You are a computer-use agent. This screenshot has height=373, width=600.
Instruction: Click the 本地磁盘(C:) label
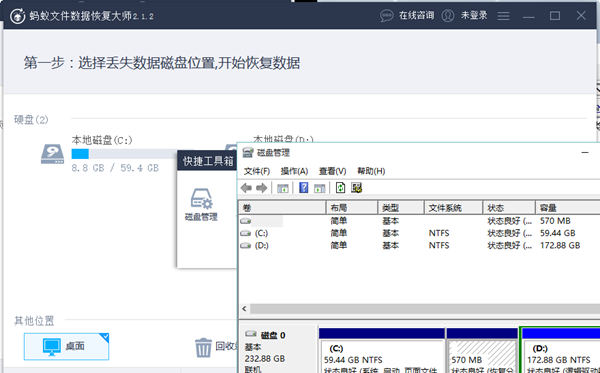coord(102,140)
